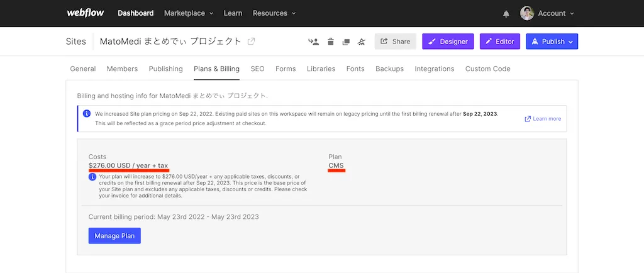The width and height of the screenshot is (644, 273).
Task: Click the duplicate site icon
Action: (346, 42)
